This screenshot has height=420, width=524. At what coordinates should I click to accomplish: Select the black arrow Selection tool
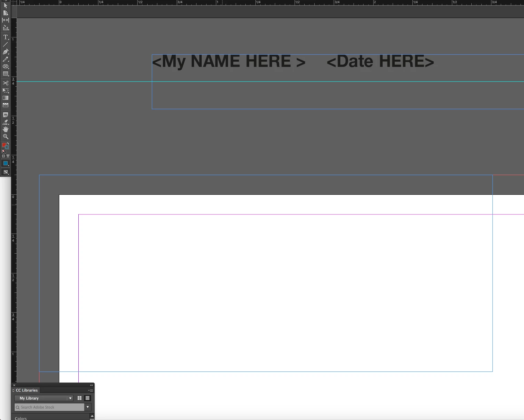point(6,5)
